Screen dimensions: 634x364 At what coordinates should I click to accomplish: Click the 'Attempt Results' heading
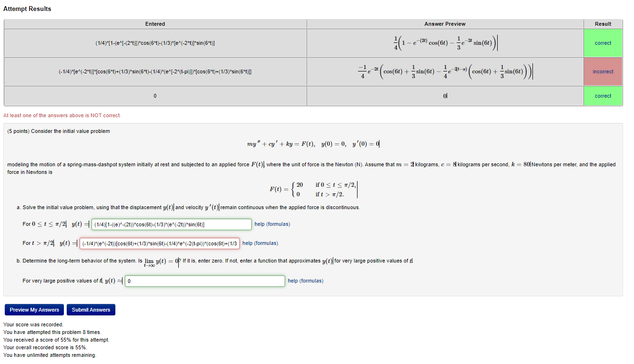click(27, 9)
